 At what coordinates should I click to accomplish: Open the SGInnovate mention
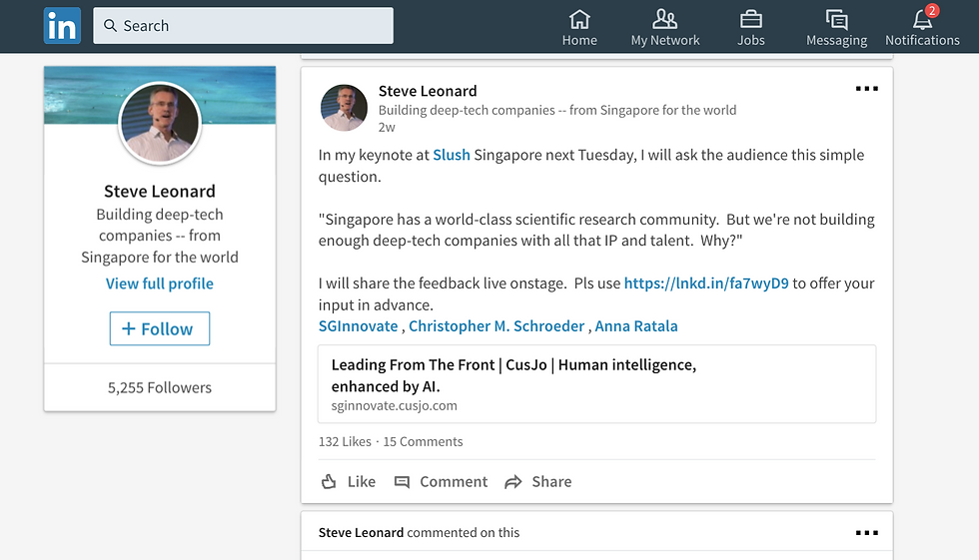point(358,326)
